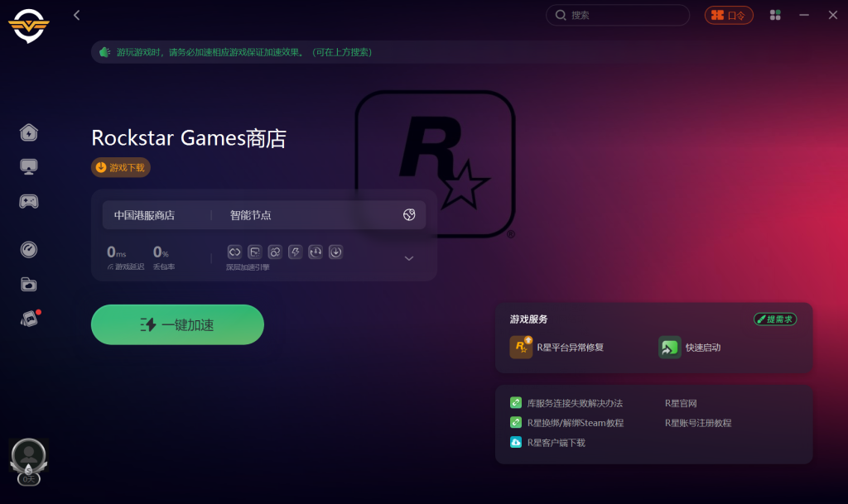
Task: Open the 口令 code button
Action: pos(729,15)
